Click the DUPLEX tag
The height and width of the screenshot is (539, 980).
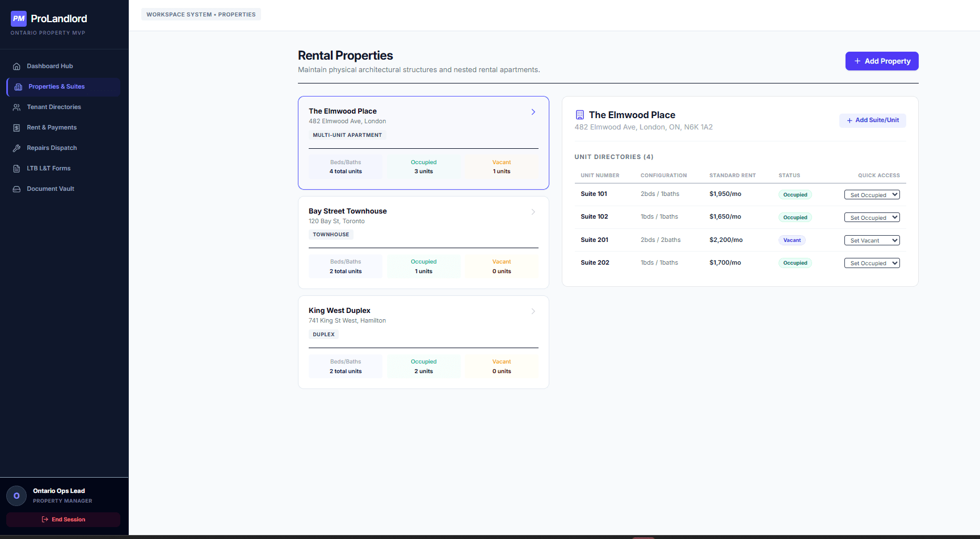pos(323,335)
